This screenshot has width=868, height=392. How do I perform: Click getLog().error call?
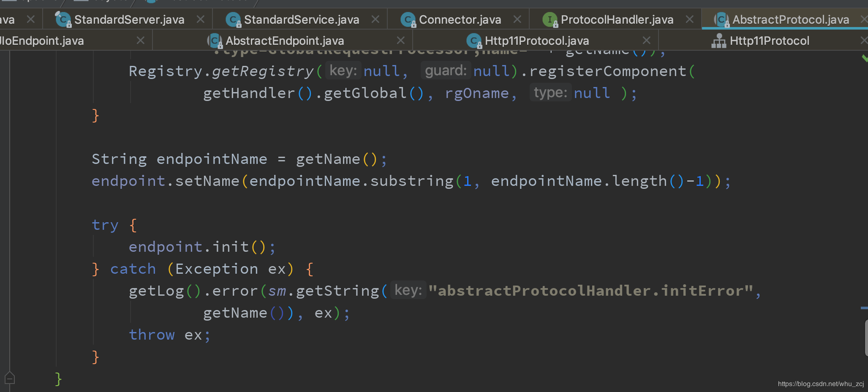tap(193, 291)
